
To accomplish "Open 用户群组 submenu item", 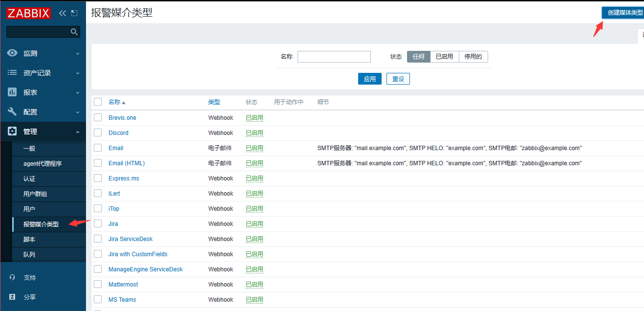I will (49, 194).
